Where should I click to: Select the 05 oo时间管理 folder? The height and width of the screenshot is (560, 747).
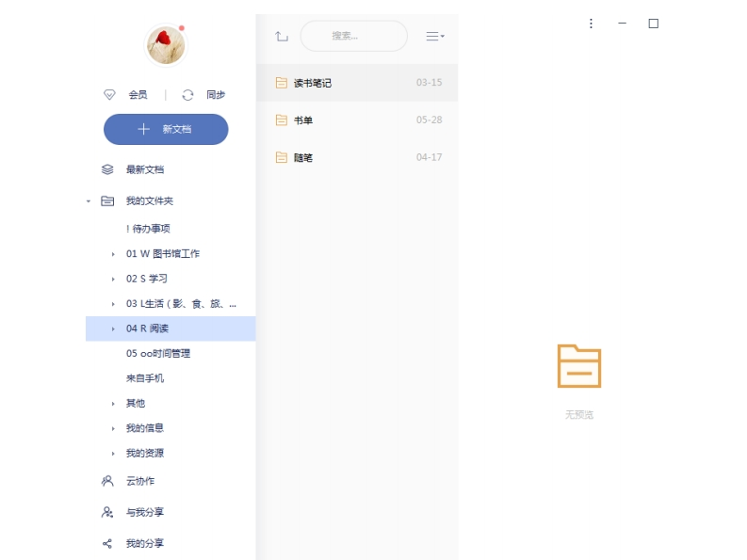point(158,354)
